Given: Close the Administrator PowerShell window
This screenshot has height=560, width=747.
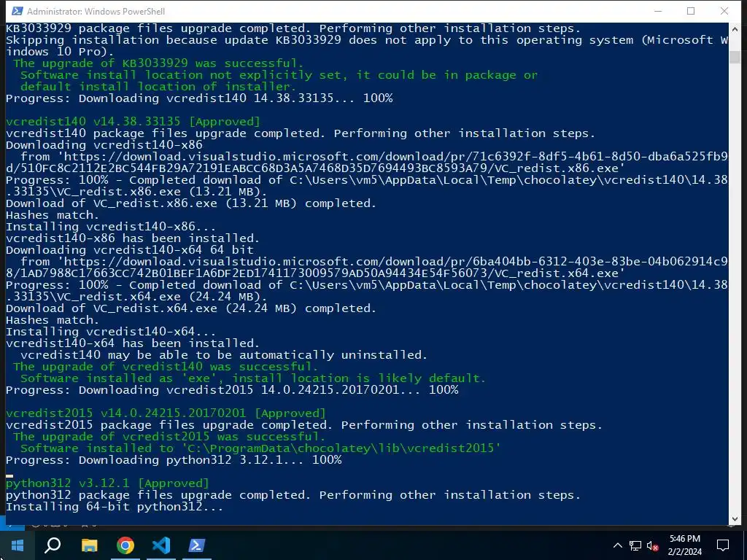Looking at the screenshot, I should (724, 11).
